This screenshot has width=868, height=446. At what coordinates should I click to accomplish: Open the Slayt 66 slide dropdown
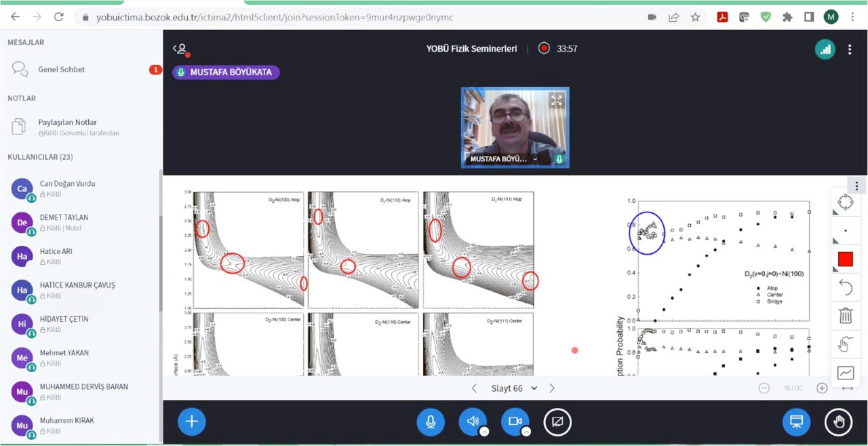[513, 388]
